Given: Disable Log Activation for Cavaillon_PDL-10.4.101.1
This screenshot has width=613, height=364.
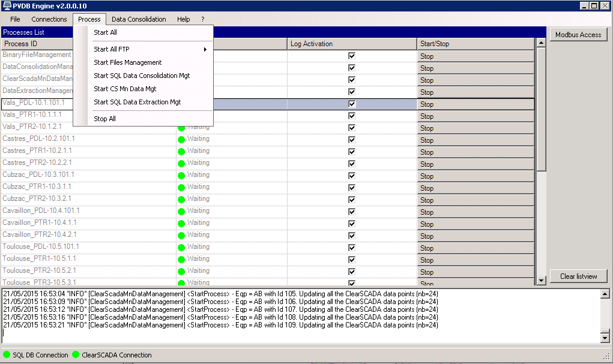Looking at the screenshot, I should (x=352, y=212).
